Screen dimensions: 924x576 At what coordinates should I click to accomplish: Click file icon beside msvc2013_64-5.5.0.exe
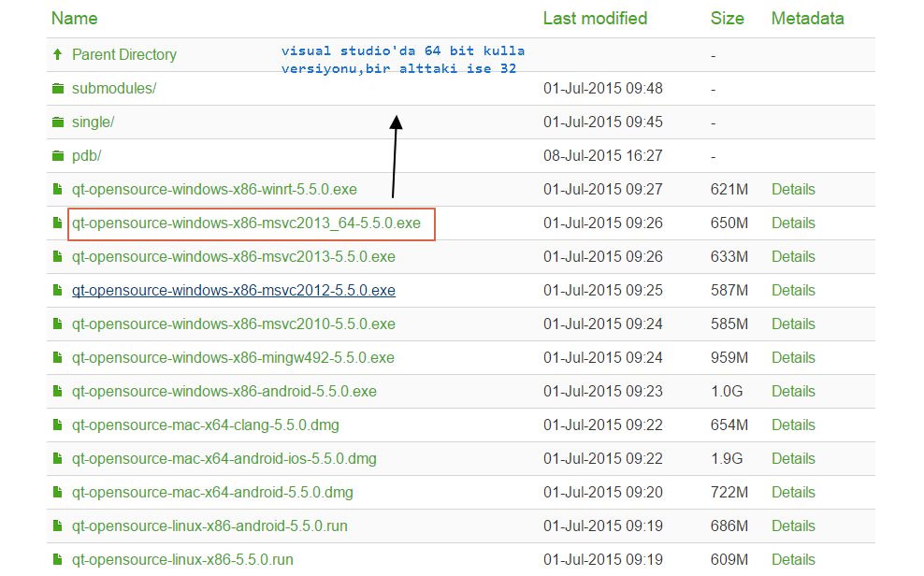tap(57, 223)
